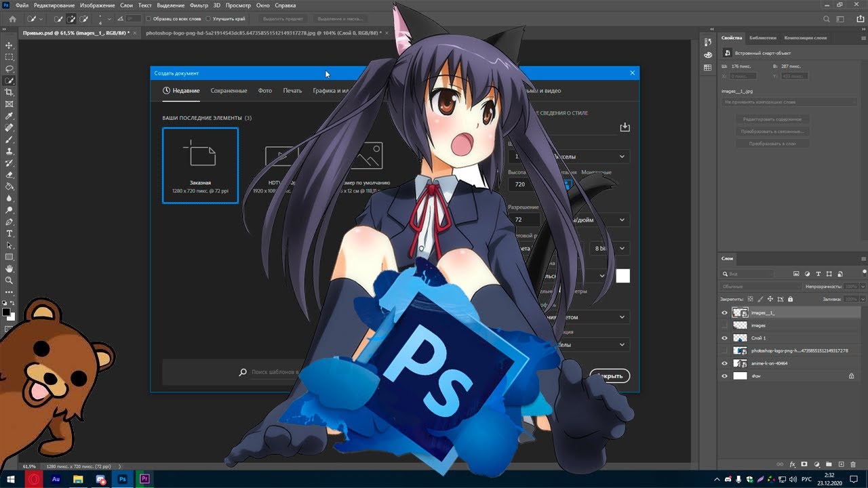Toggle layer filtering switch in Layers panel
868x488 pixels.
point(863,272)
